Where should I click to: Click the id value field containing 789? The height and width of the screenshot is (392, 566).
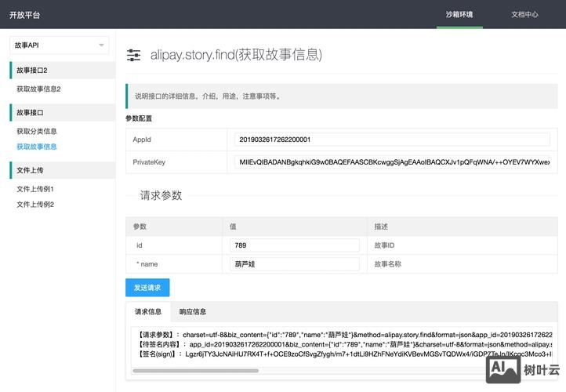point(295,245)
